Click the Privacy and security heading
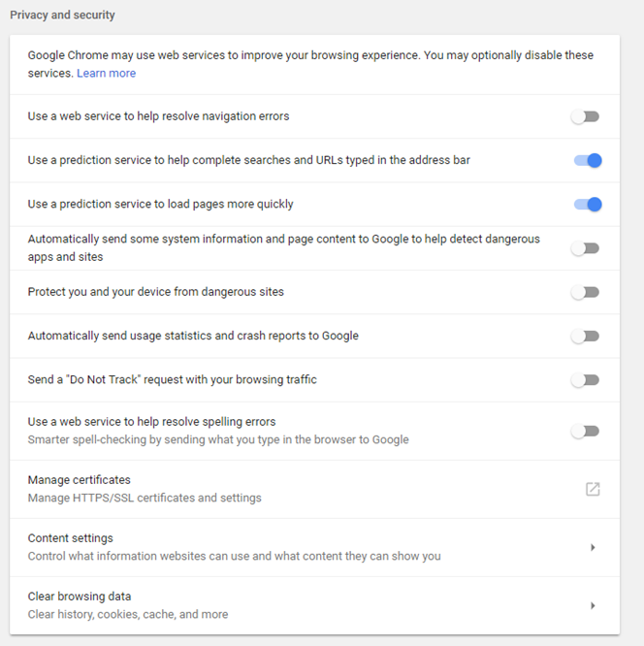This screenshot has height=646, width=644. (x=63, y=15)
